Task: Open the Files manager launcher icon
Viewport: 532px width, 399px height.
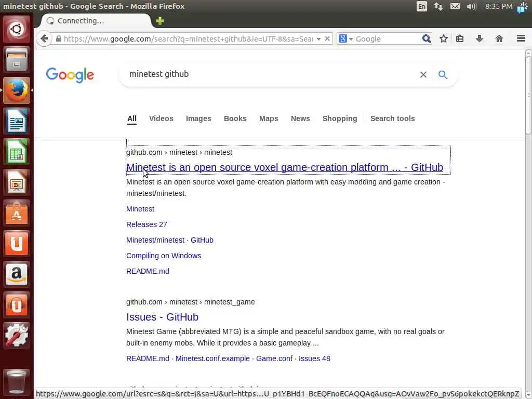Action: (16, 60)
